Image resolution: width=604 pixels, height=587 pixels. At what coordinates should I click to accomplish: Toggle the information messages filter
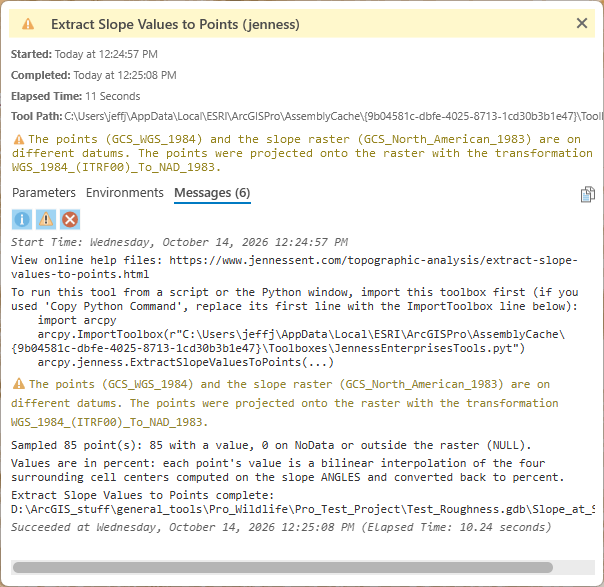(x=22, y=220)
